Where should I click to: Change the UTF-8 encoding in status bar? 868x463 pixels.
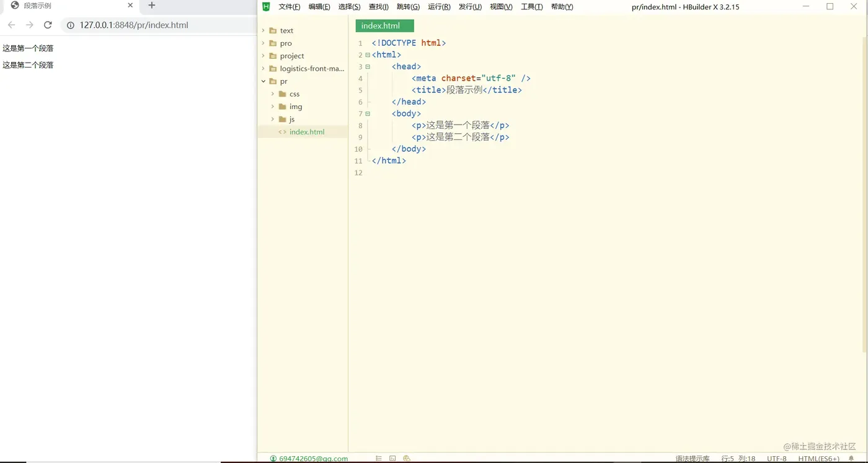click(777, 459)
